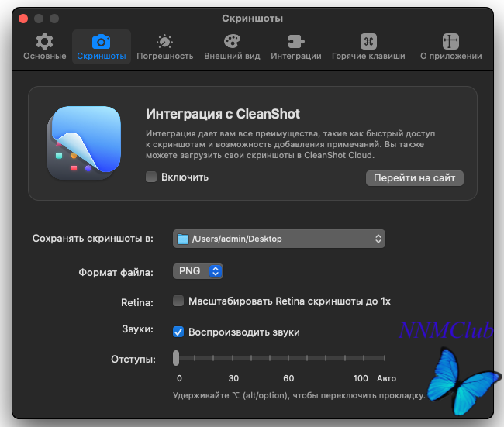This screenshot has height=427, width=504.
Task: Open the /Users/admin/Desktop save location dropdown
Action: tap(279, 239)
